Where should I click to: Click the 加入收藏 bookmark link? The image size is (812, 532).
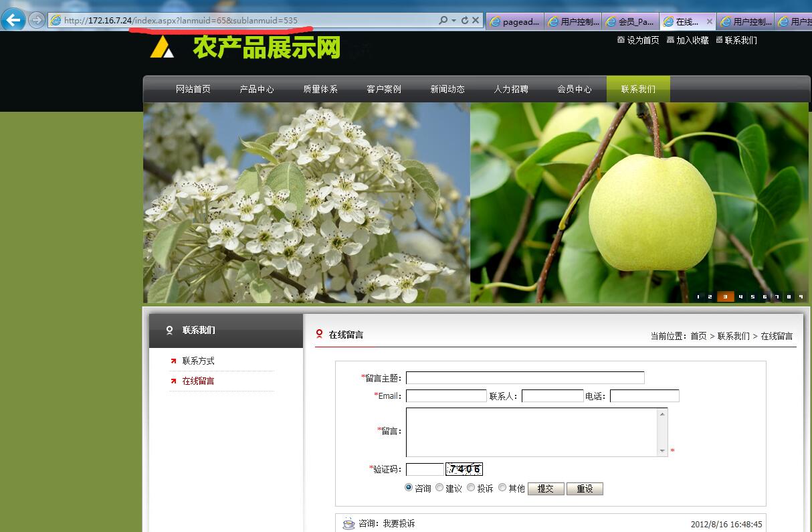[x=688, y=40]
